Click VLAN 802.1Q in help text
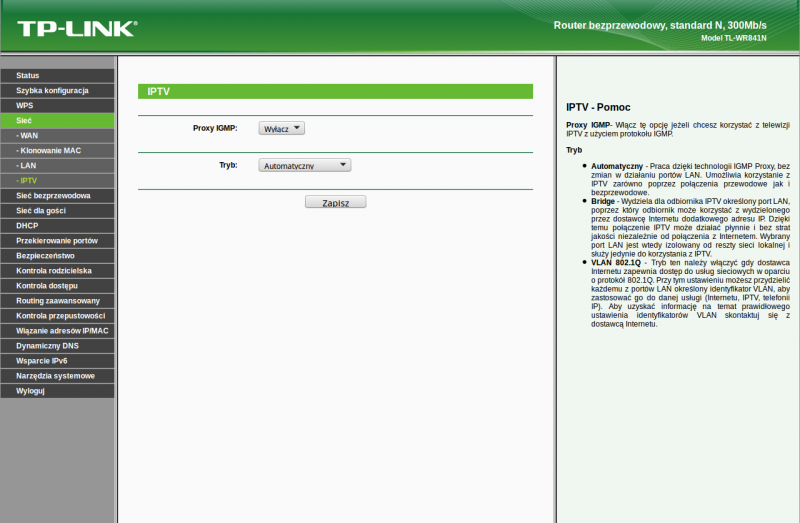 pyautogui.click(x=616, y=263)
